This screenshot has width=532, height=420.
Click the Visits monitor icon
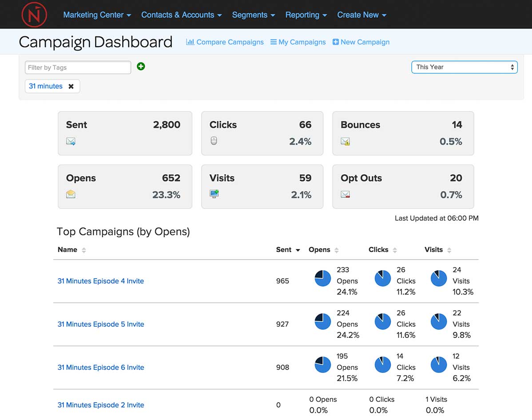tap(214, 194)
